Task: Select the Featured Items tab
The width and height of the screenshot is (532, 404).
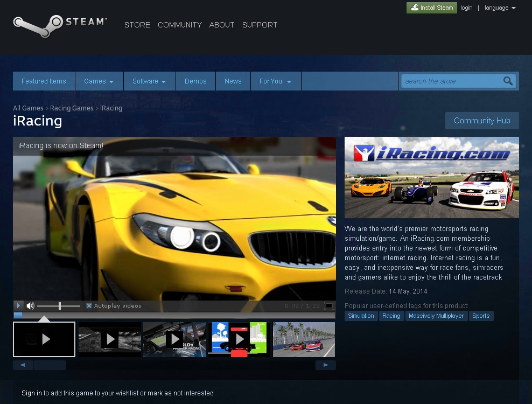Action: (44, 81)
